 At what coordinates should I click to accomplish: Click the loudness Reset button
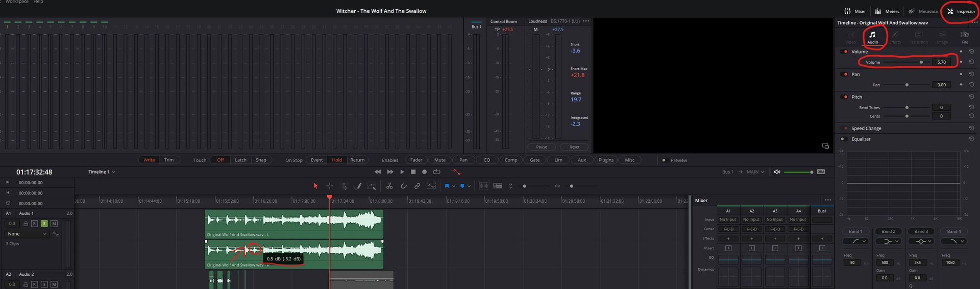click(574, 147)
